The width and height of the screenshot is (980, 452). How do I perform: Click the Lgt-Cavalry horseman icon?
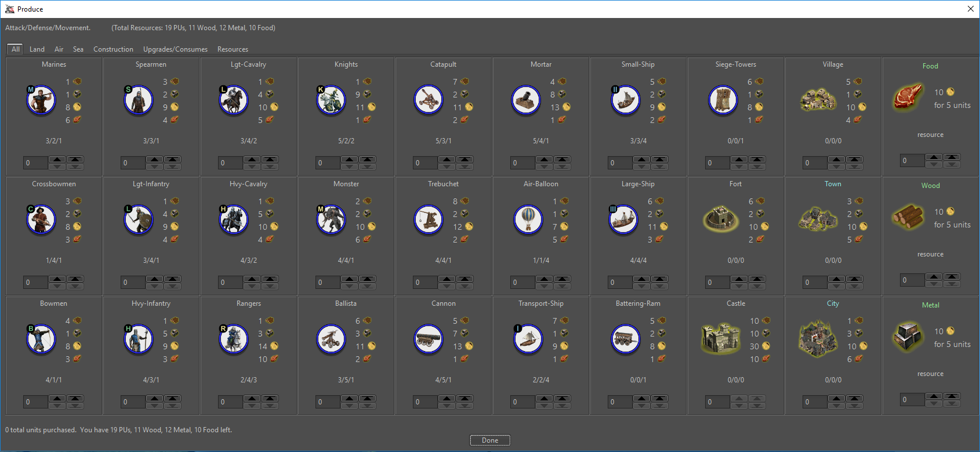tap(233, 100)
